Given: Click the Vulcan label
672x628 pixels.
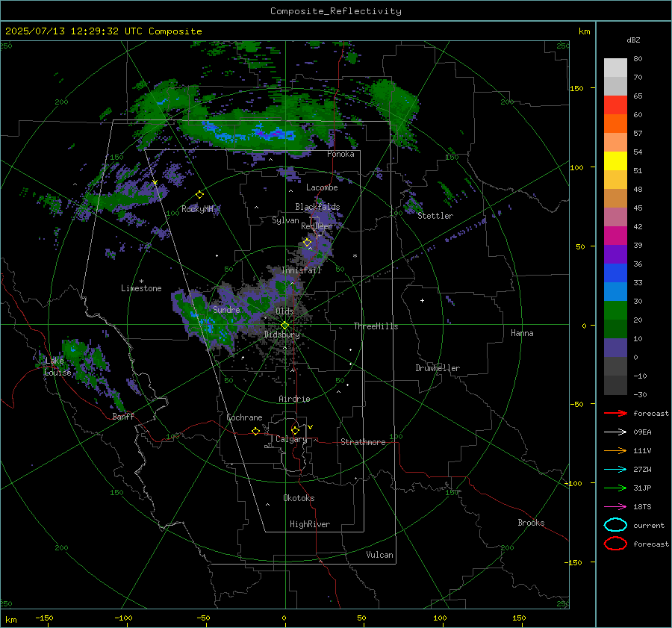Looking at the screenshot, I should 379,555.
